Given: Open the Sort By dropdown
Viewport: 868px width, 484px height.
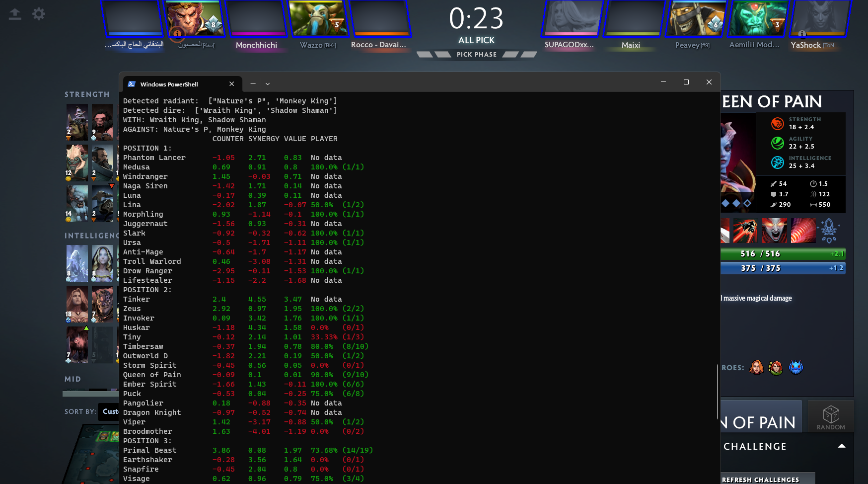Looking at the screenshot, I should [109, 411].
